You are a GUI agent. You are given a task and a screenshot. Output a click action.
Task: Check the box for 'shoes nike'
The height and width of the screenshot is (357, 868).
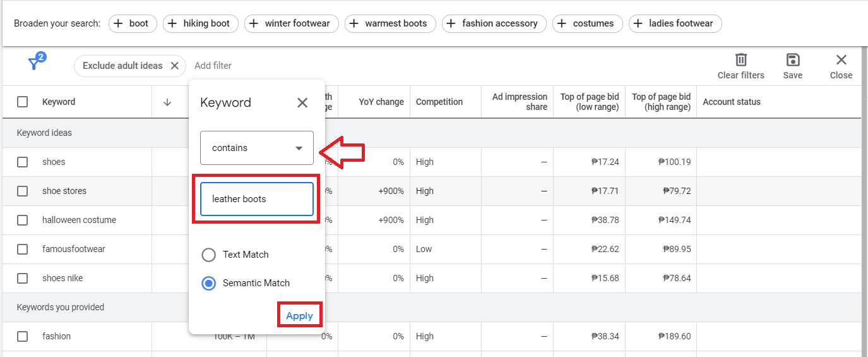point(23,278)
